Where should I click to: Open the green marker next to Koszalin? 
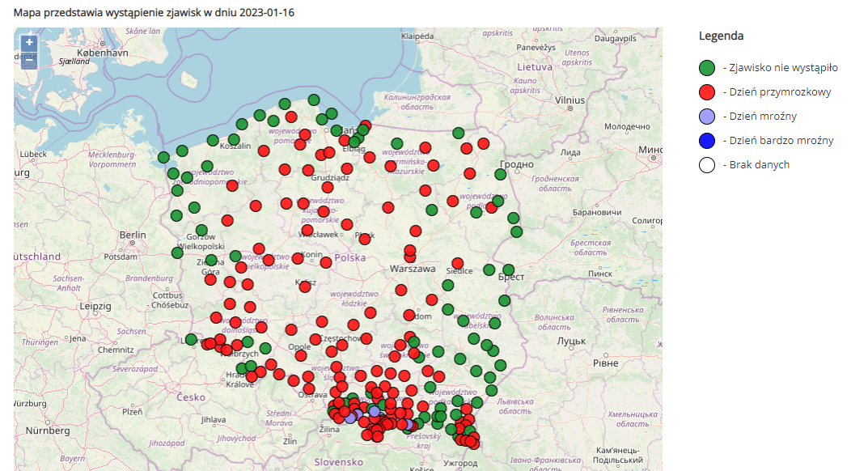[x=234, y=140]
